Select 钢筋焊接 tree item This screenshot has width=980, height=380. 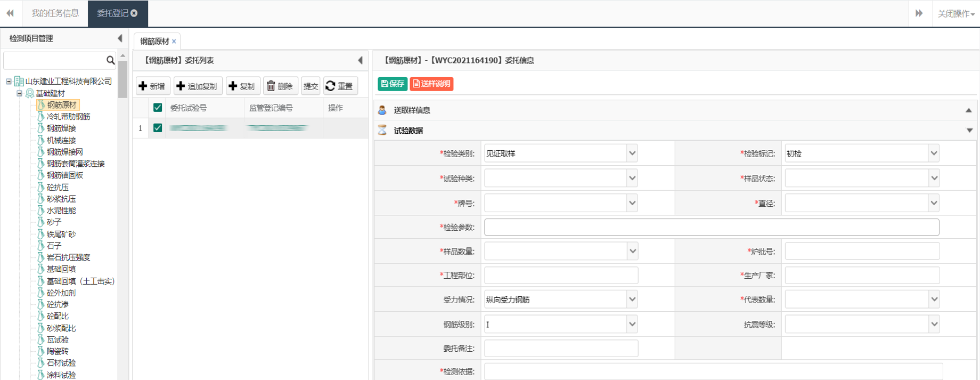pos(61,128)
